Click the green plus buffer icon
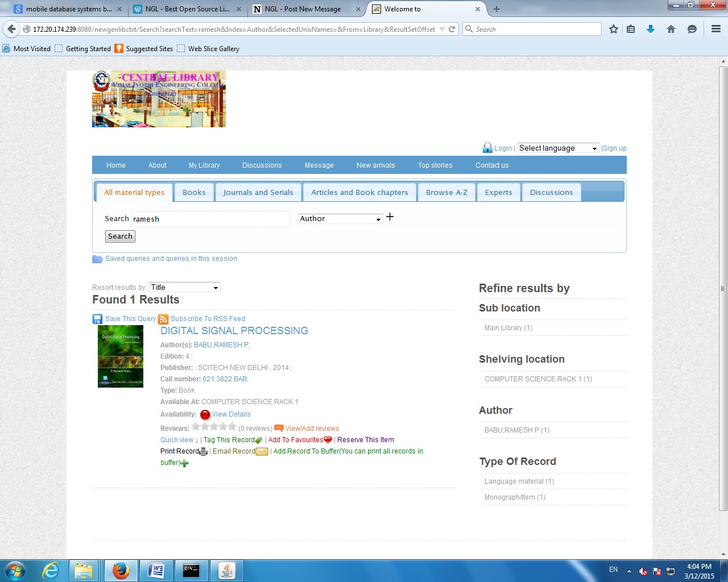This screenshot has width=728, height=582. 184,463
